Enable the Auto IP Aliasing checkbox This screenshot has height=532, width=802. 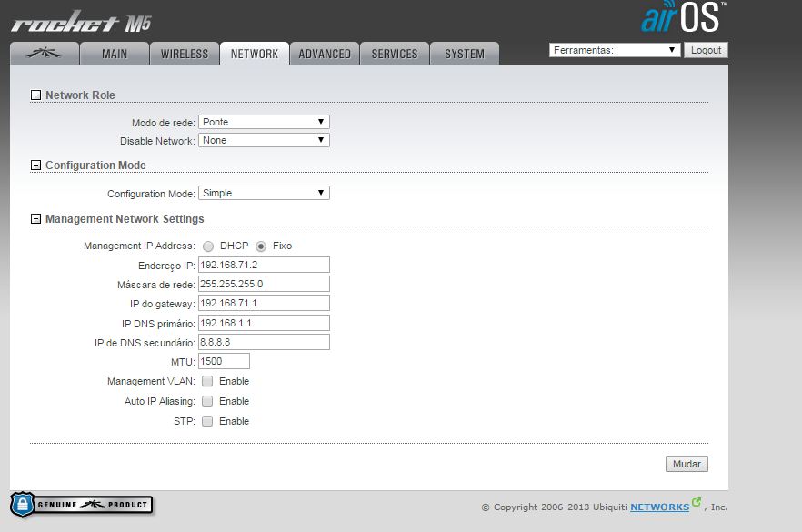pyautogui.click(x=207, y=401)
